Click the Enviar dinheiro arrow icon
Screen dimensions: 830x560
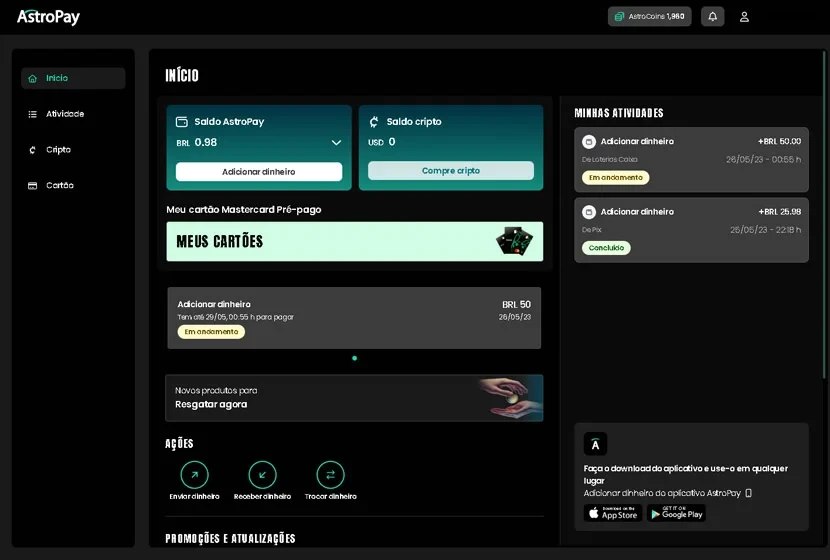point(194,475)
